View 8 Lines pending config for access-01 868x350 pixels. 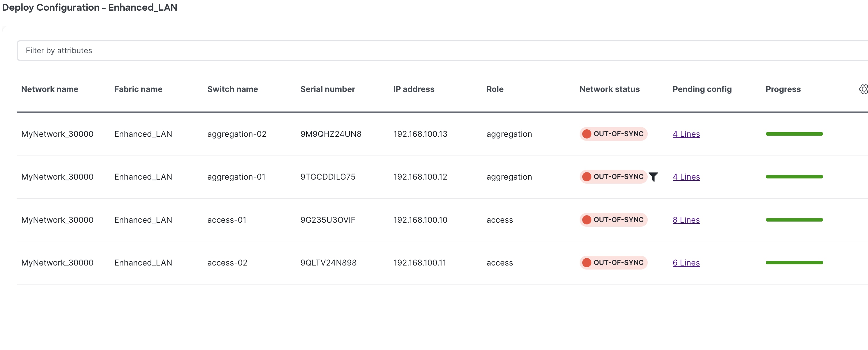coord(686,220)
